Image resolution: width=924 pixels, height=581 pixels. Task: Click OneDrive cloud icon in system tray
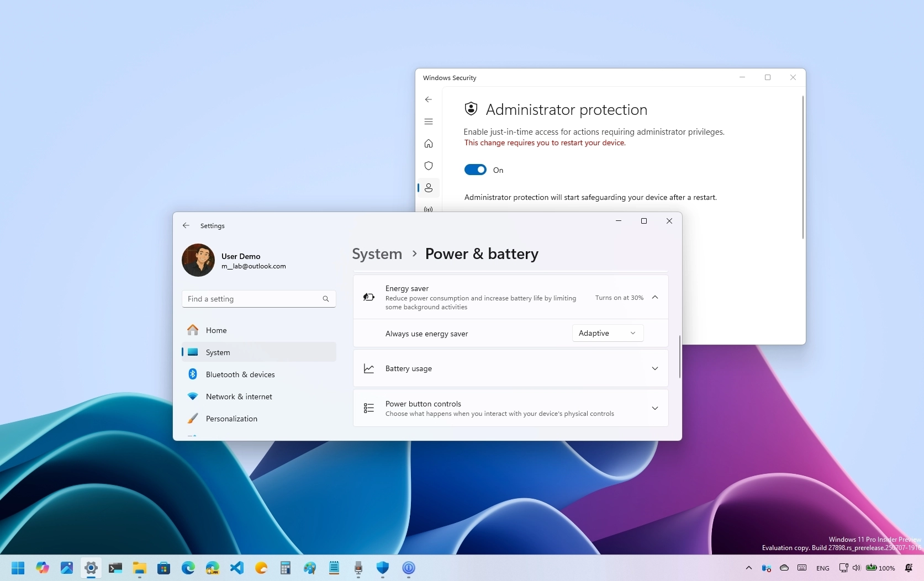click(x=784, y=568)
